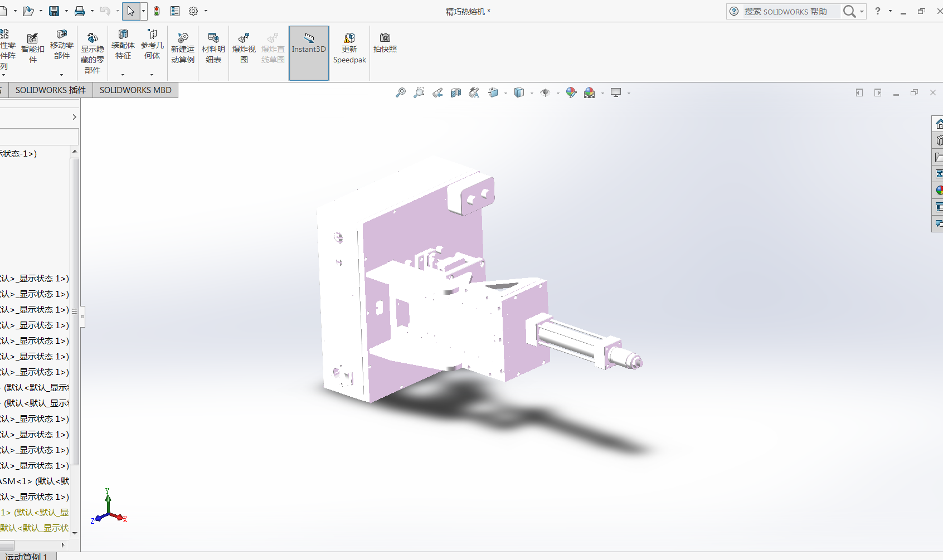Expand the Open button dropdown arrow
Viewport: 943px width, 560px height.
[41, 11]
